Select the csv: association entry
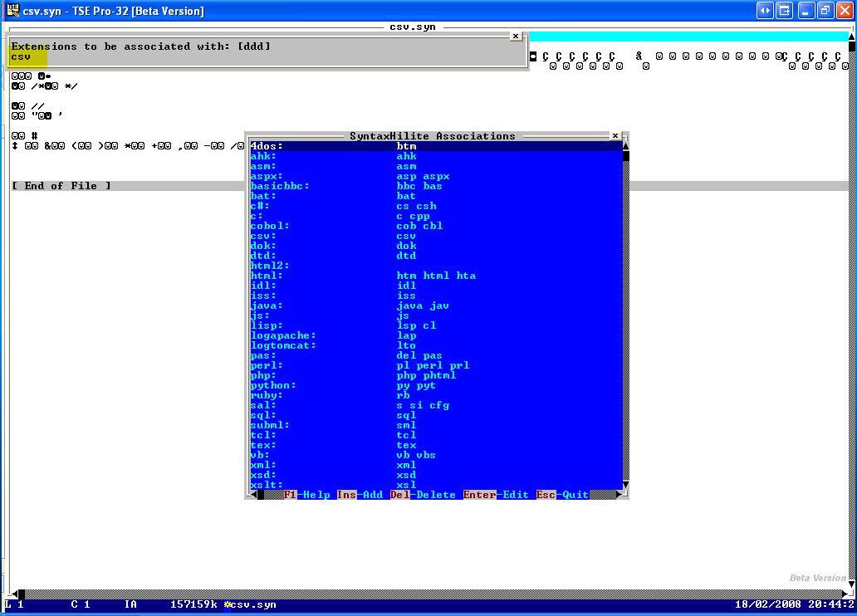Image resolution: width=857 pixels, height=616 pixels. [436, 236]
